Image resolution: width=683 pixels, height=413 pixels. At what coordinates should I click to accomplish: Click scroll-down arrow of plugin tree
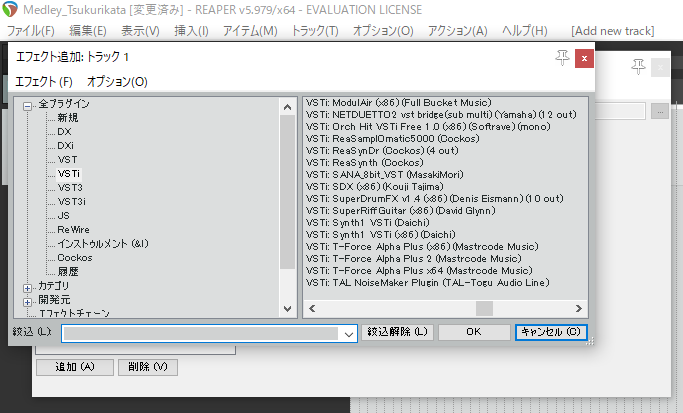coord(287,309)
